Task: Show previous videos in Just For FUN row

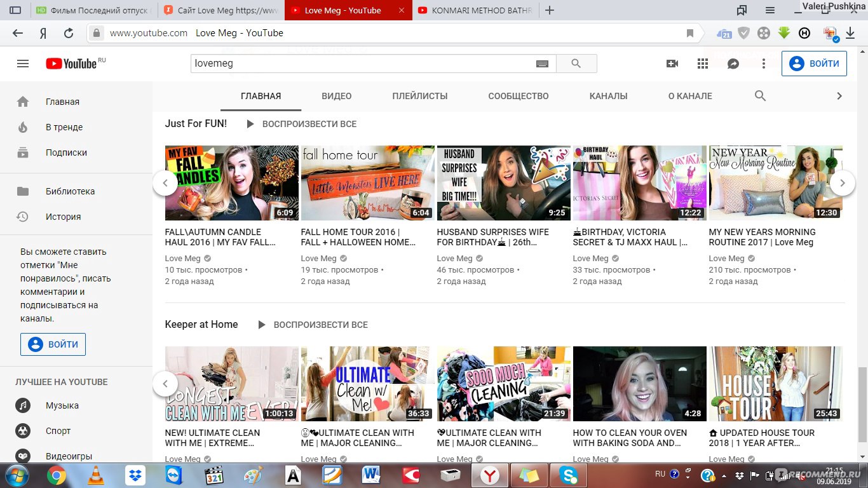Action: (x=165, y=183)
